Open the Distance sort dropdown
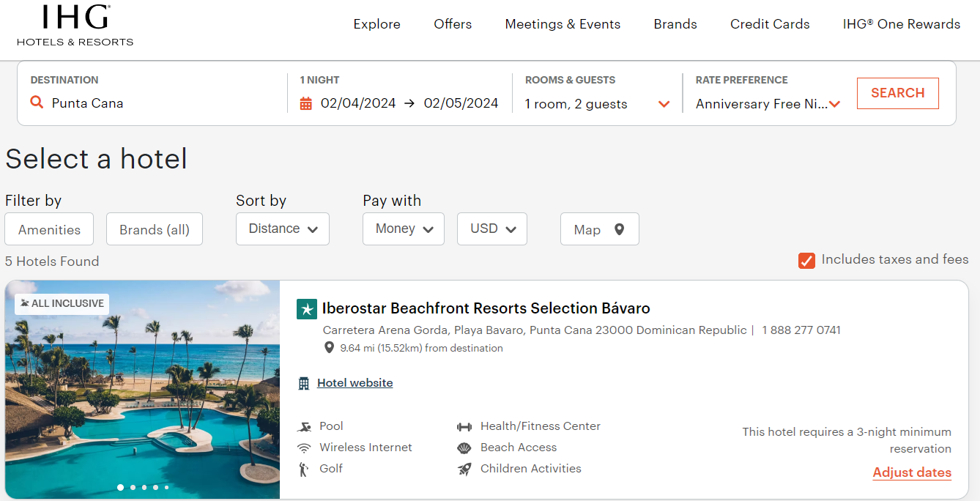The width and height of the screenshot is (980, 501). (283, 229)
